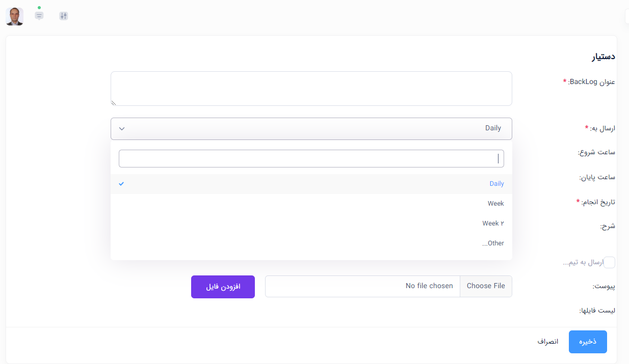Click the settings sliders icon
The width and height of the screenshot is (629, 364).
coord(63,16)
